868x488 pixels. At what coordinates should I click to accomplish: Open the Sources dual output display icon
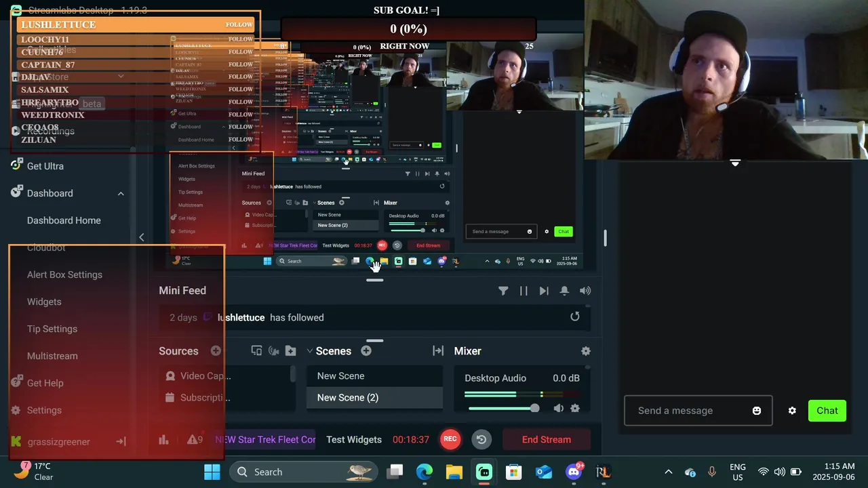tap(256, 350)
